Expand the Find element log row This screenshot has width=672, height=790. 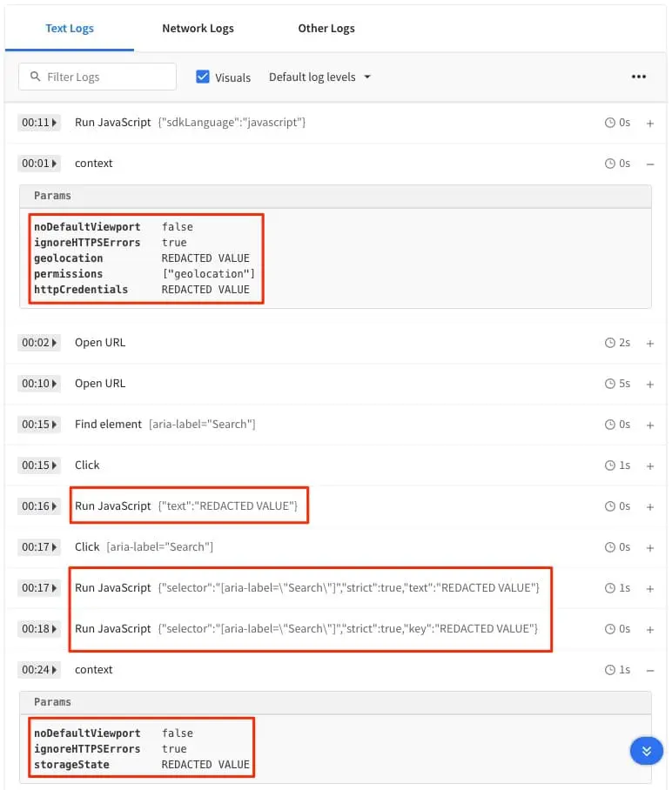[649, 425]
